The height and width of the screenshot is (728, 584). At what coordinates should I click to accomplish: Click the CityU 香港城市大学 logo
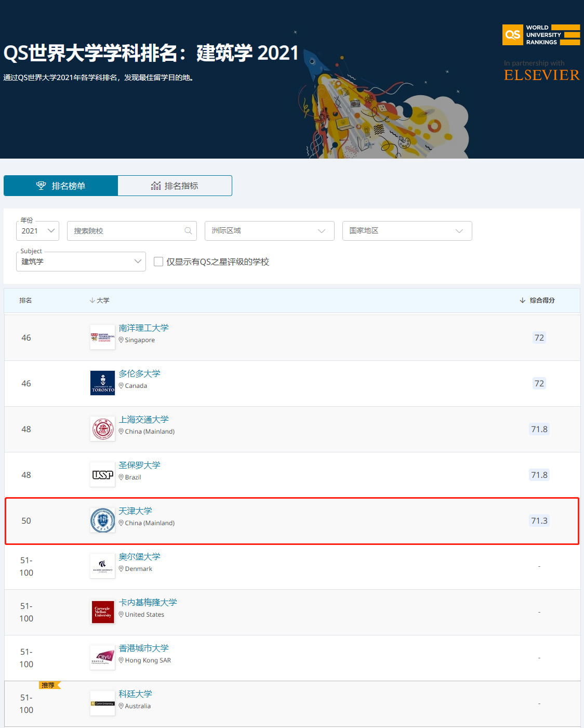(102, 658)
